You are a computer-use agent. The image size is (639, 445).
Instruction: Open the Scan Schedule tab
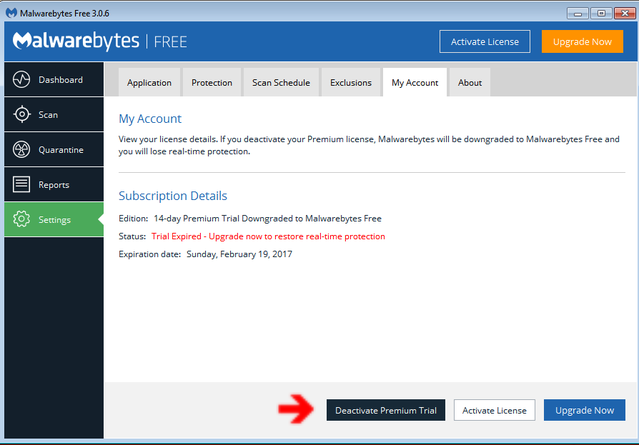[281, 82]
